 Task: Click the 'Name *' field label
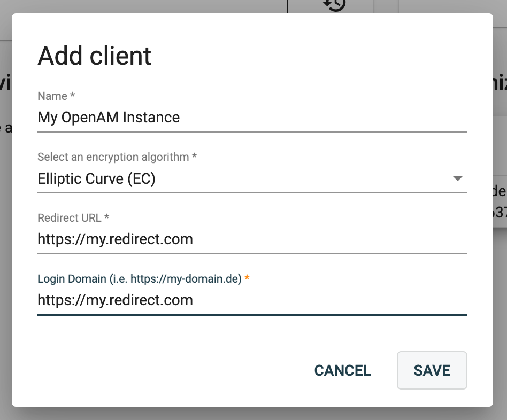pos(56,96)
